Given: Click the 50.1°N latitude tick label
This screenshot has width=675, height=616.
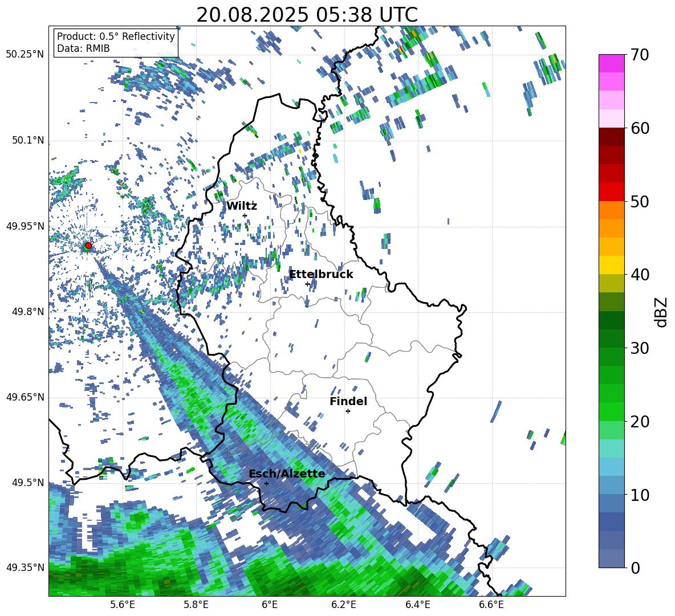Looking at the screenshot, I should (28, 141).
